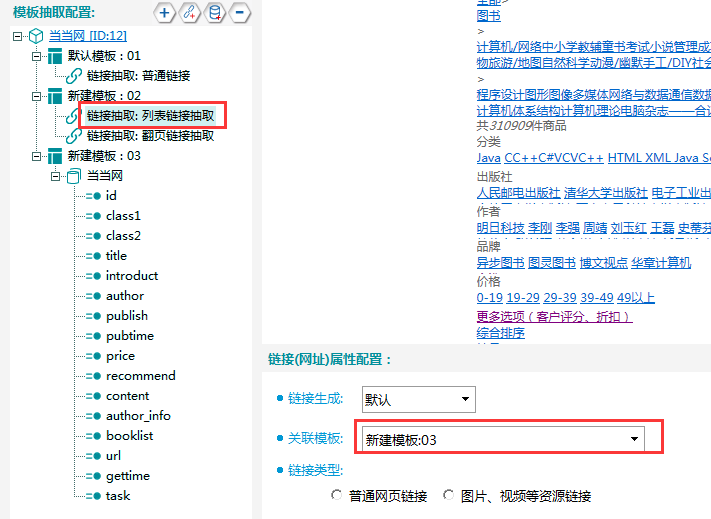Click the field icon beside gettime

point(93,476)
